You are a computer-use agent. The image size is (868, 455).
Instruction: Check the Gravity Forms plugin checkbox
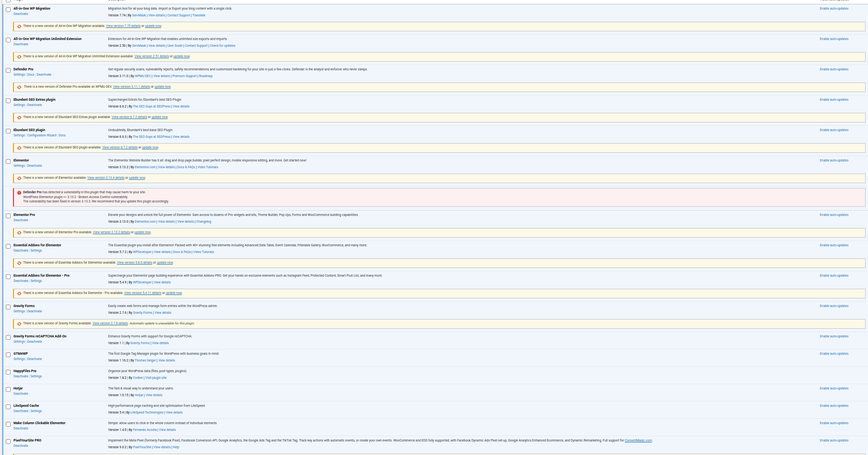point(8,307)
